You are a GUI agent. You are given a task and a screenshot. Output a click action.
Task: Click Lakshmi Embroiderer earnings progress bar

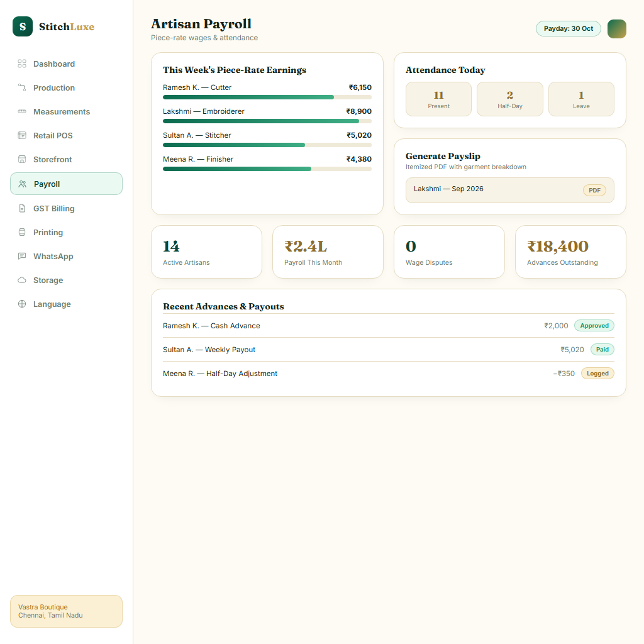pos(267,121)
